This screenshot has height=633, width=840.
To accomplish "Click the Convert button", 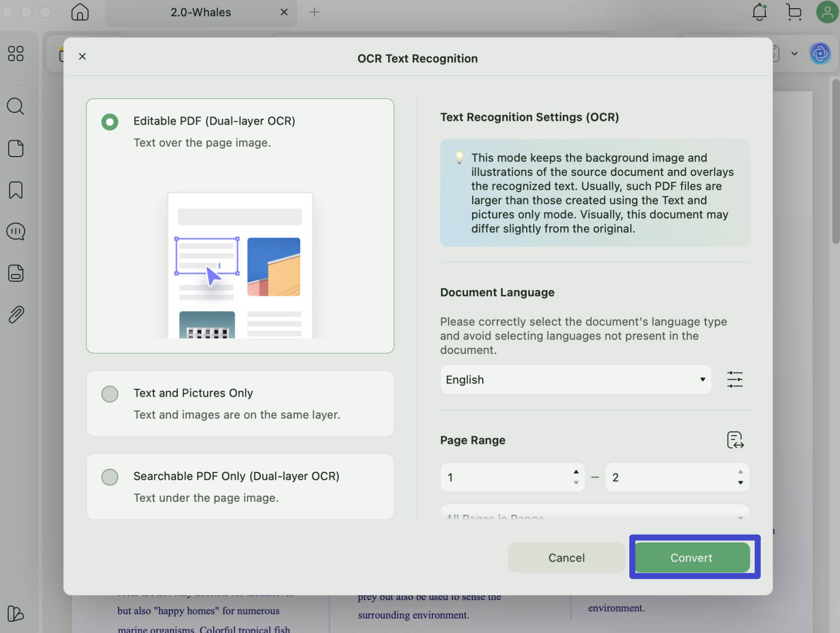I will pos(692,558).
